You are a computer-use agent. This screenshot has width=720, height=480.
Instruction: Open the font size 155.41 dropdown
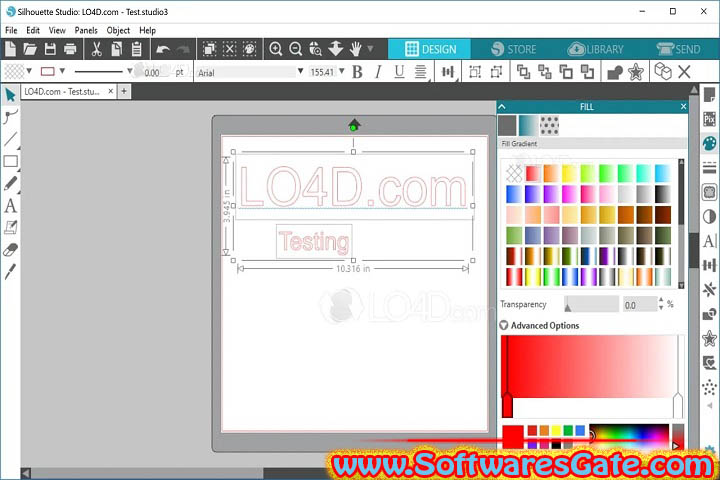(x=342, y=72)
